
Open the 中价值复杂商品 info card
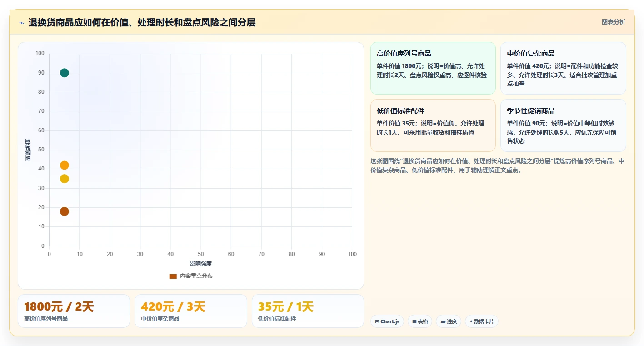pos(563,68)
